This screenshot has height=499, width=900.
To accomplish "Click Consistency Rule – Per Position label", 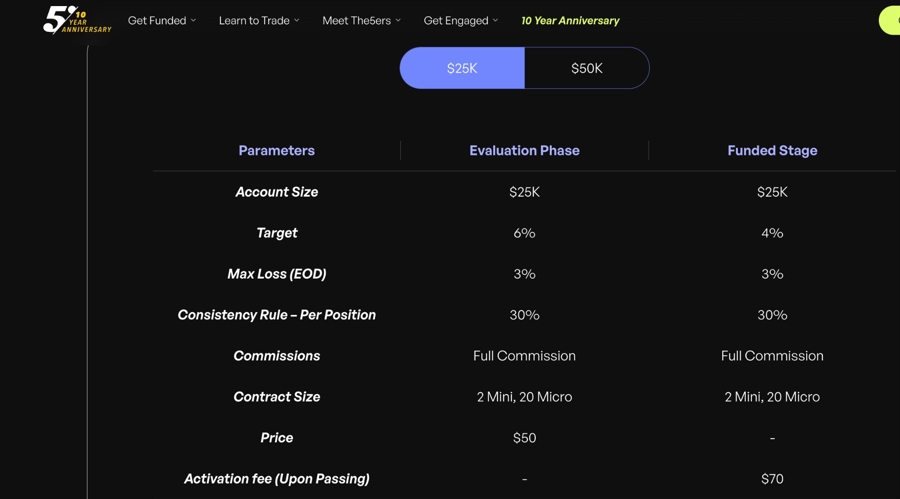I will pos(276,315).
